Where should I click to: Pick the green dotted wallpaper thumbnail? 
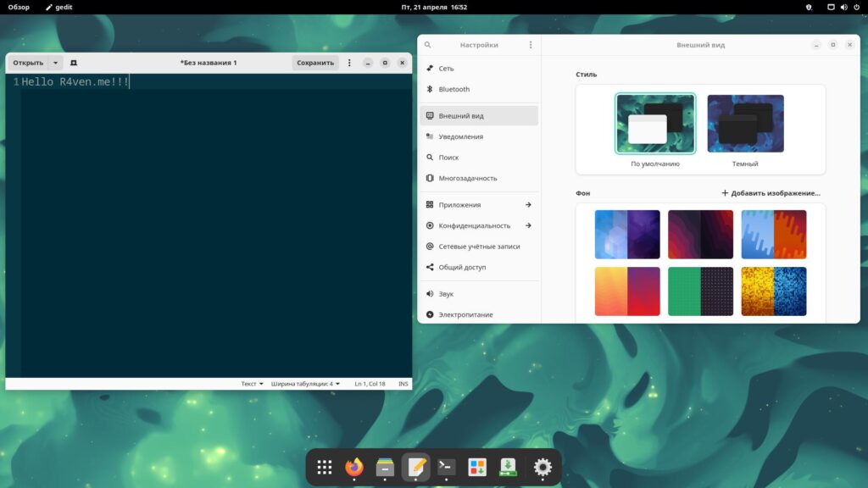point(700,291)
